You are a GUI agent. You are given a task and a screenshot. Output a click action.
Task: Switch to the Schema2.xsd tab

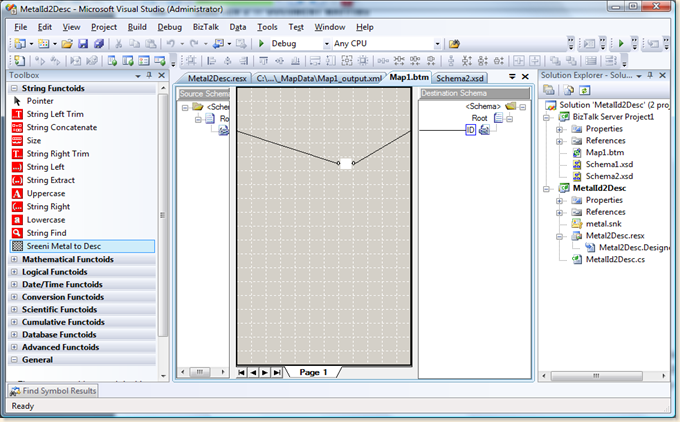click(x=461, y=78)
